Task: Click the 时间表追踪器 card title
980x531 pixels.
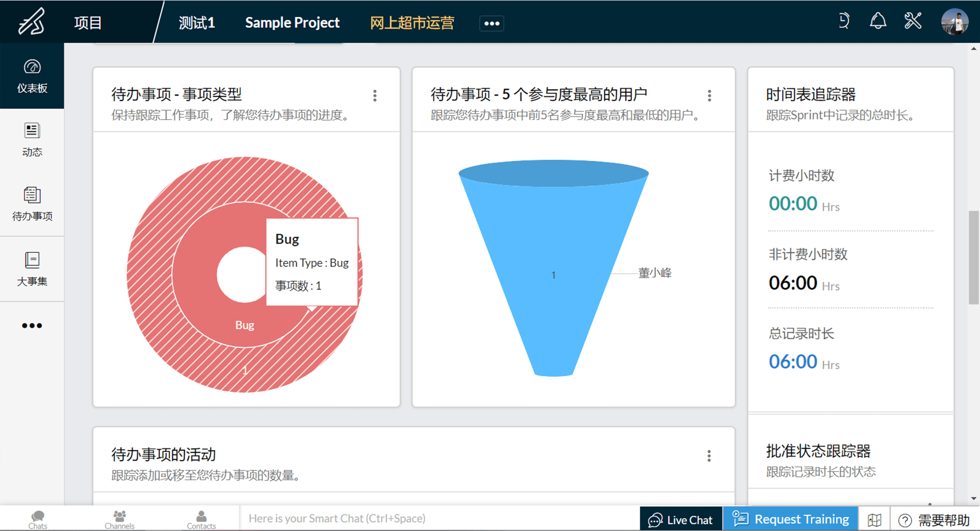Action: [x=810, y=94]
